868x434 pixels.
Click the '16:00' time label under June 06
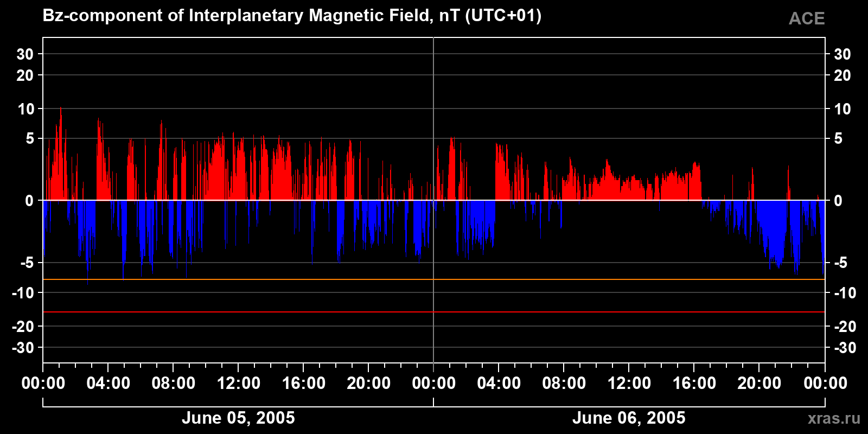694,384
